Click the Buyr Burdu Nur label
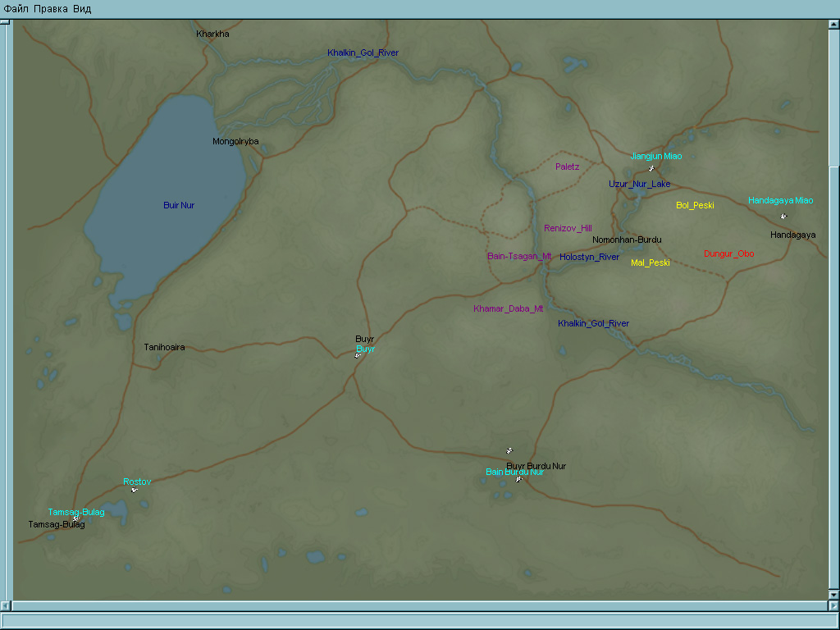 click(x=536, y=466)
